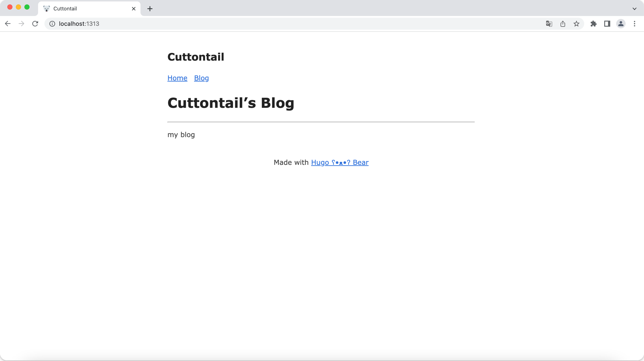
Task: Click the Google Translate icon
Action: click(549, 24)
